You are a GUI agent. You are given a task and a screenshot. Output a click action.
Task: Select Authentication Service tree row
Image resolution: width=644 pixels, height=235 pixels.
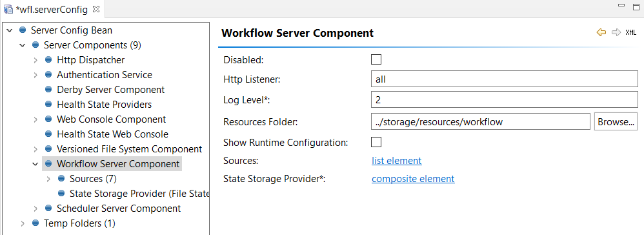point(105,75)
